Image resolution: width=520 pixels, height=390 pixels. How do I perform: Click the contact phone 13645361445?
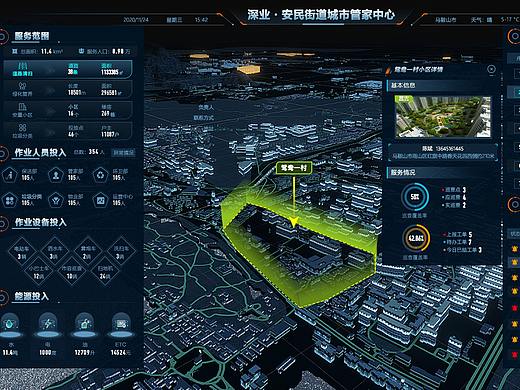(x=449, y=148)
